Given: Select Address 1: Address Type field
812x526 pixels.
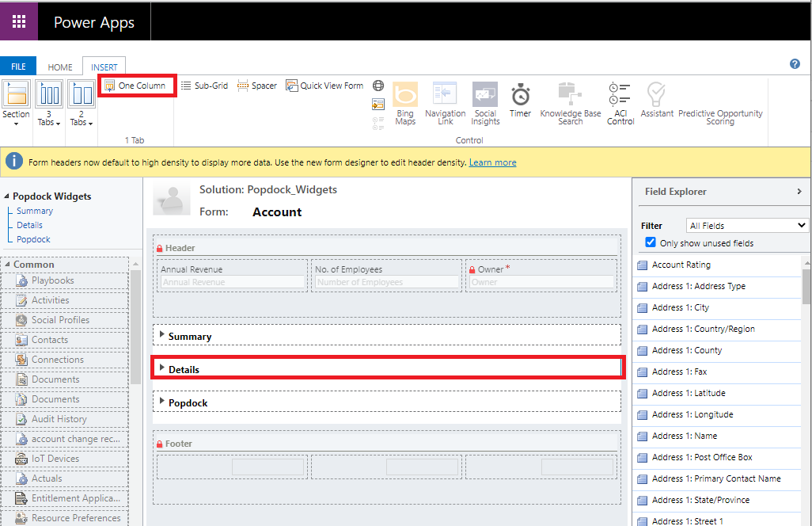Looking at the screenshot, I should (x=719, y=286).
